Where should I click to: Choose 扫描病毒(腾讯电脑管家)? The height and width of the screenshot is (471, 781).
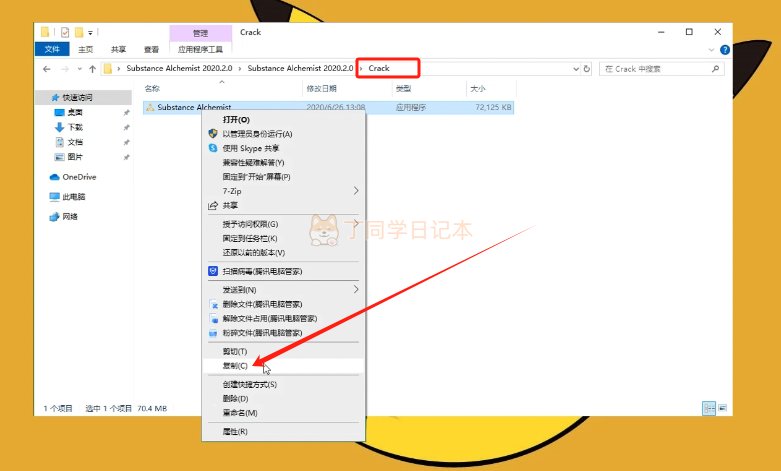pyautogui.click(x=283, y=271)
